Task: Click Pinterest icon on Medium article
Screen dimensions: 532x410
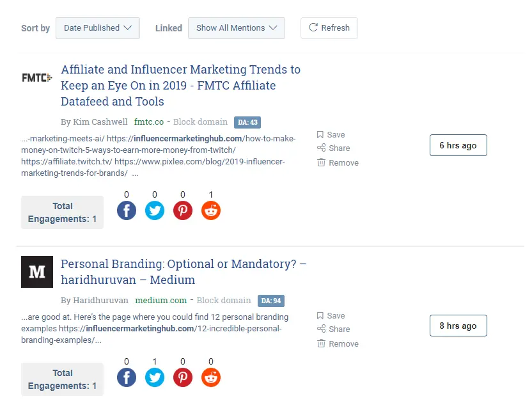Action: pyautogui.click(x=183, y=377)
